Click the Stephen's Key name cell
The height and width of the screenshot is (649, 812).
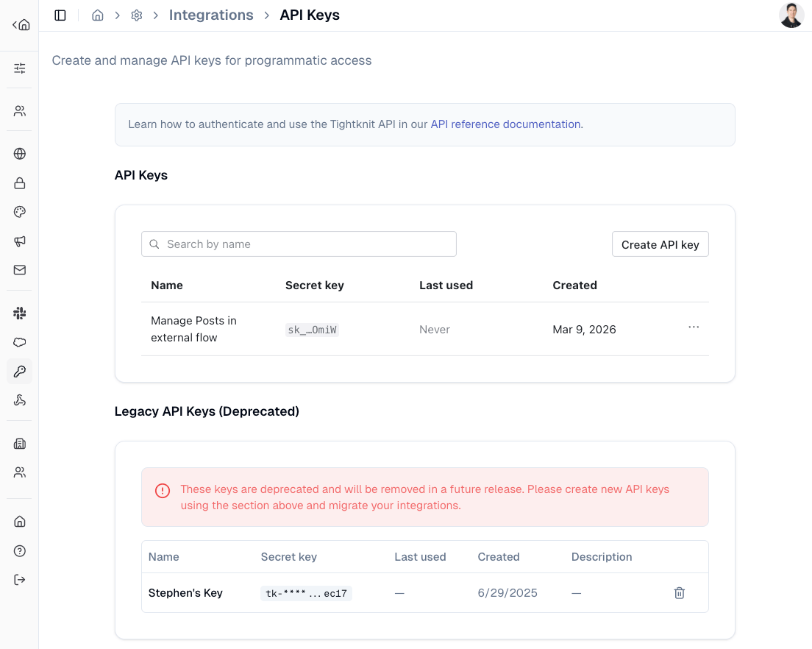(x=185, y=592)
